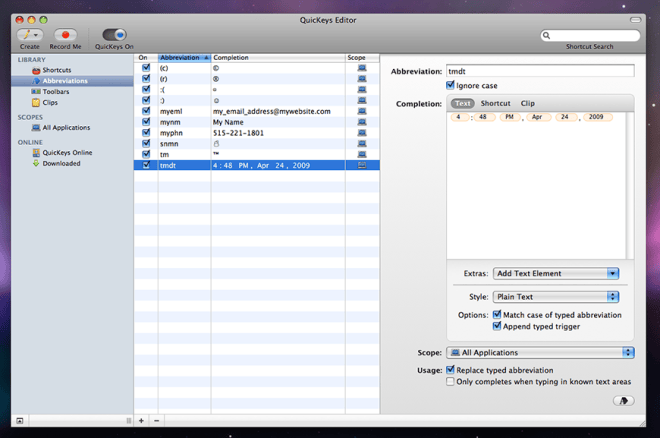
Task: Uncheck the On box for myphn
Action: 146,133
